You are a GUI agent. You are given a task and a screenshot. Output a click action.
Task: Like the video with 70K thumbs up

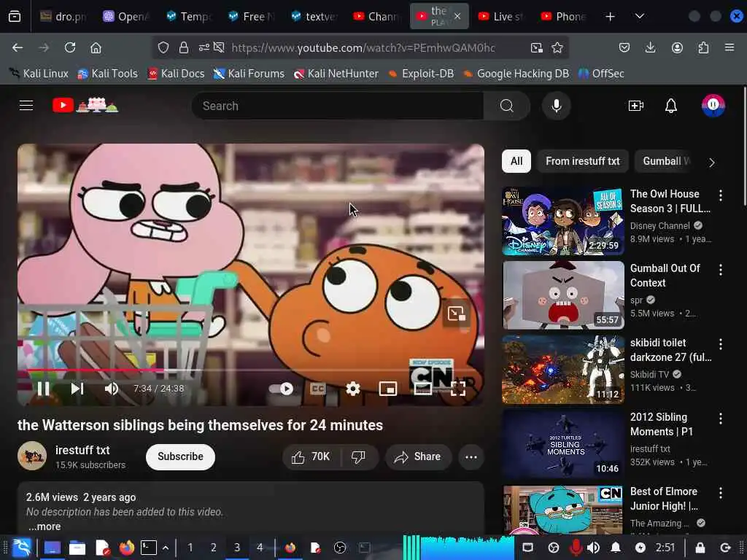[311, 457]
